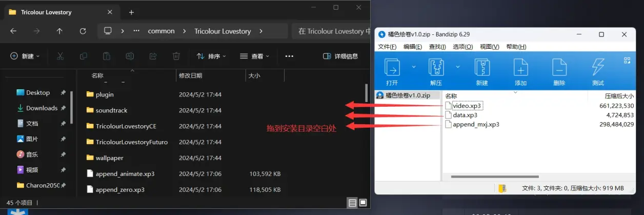This screenshot has height=215, width=644.
Task: Click the common breadcrumb in address bar
Action: pyautogui.click(x=161, y=31)
